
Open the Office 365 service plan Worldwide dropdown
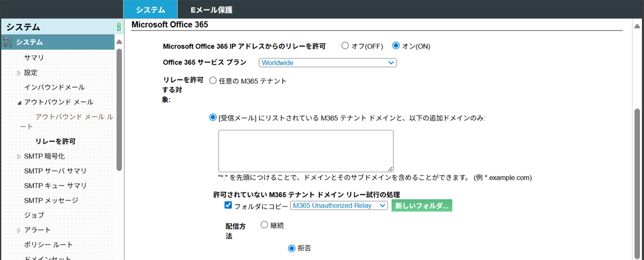point(327,63)
